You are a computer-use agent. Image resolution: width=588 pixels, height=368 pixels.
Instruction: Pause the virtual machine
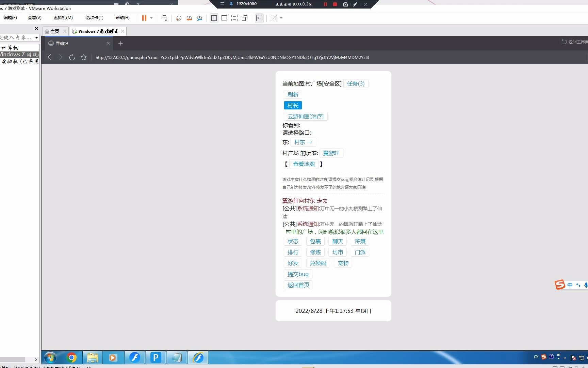coord(144,18)
